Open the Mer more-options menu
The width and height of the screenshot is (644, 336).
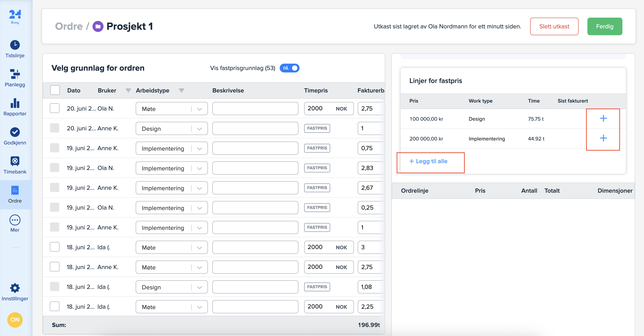pos(15,220)
